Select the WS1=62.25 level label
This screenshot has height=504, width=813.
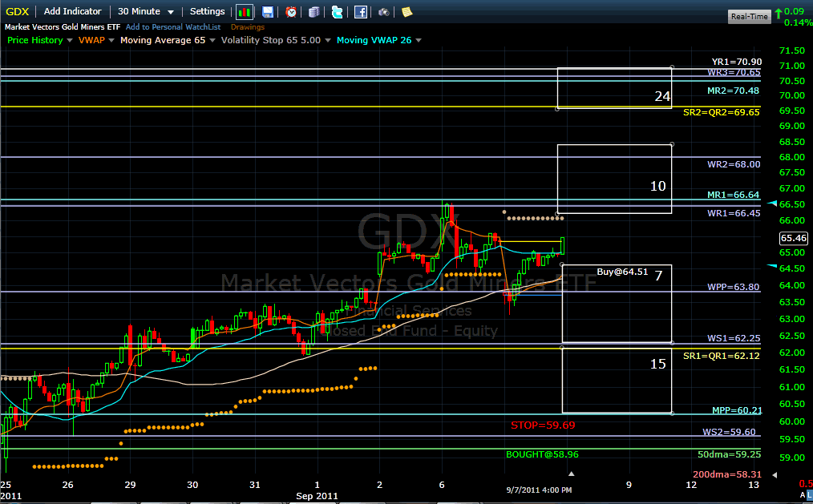coord(734,338)
